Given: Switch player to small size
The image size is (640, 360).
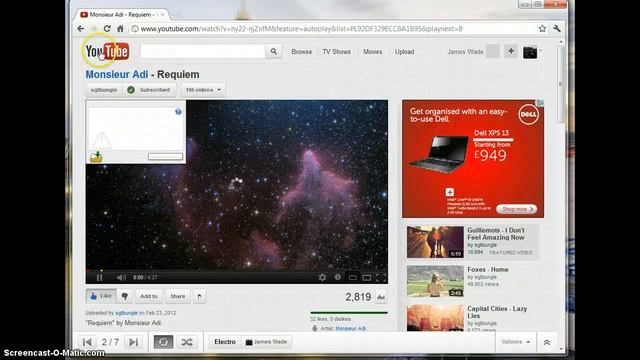Looking at the screenshot, I should tap(352, 278).
